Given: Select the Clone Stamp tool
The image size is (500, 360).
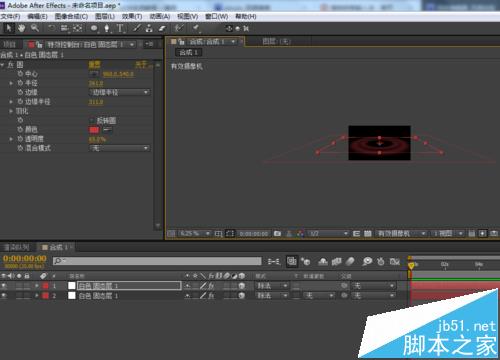Looking at the screenshot, I should click(149, 28).
